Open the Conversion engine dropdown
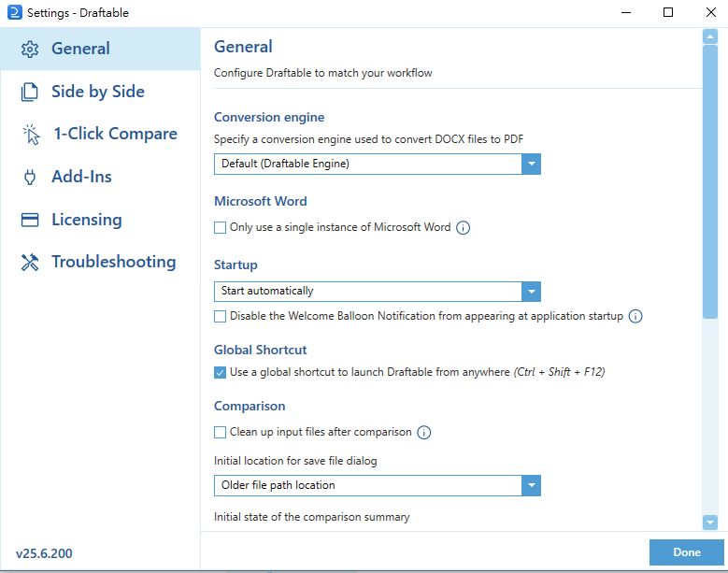The image size is (728, 573). click(x=377, y=164)
